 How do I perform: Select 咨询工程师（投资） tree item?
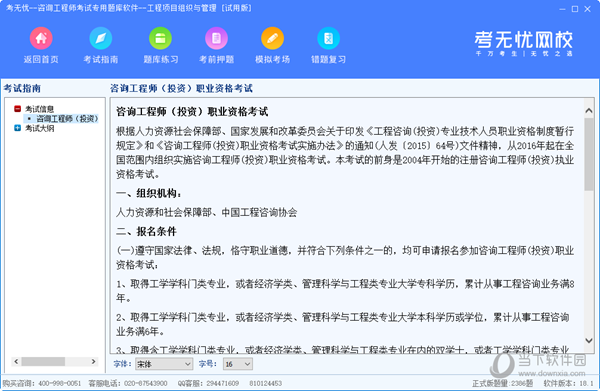pyautogui.click(x=67, y=119)
